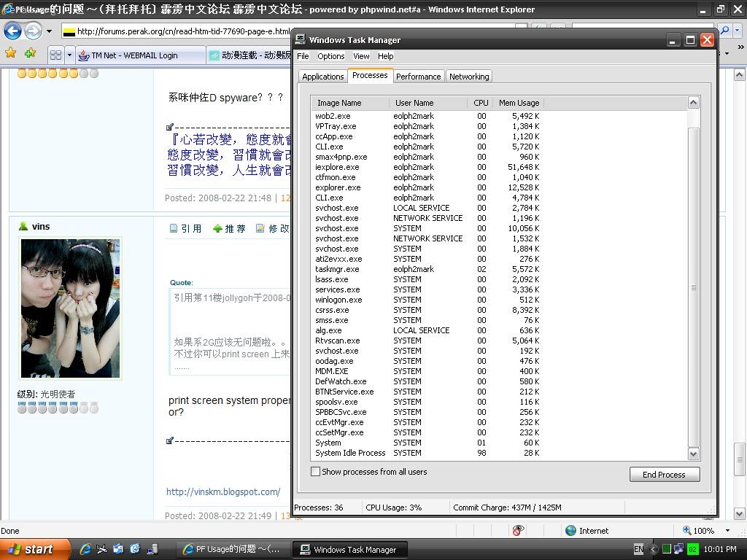747x560 pixels.
Task: Click the popup blocker status bar icon
Action: pos(518,530)
